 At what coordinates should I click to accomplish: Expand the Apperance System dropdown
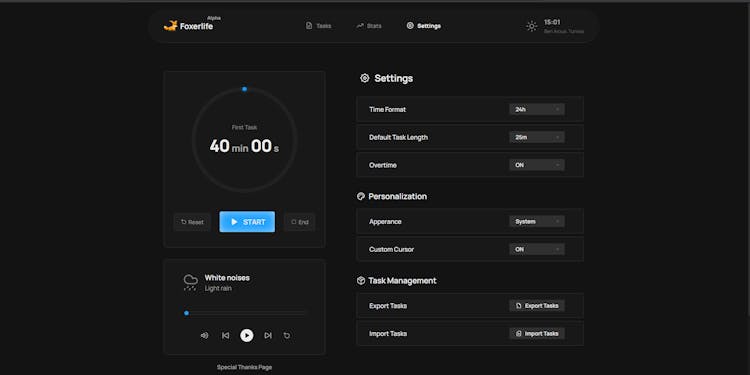pos(537,221)
